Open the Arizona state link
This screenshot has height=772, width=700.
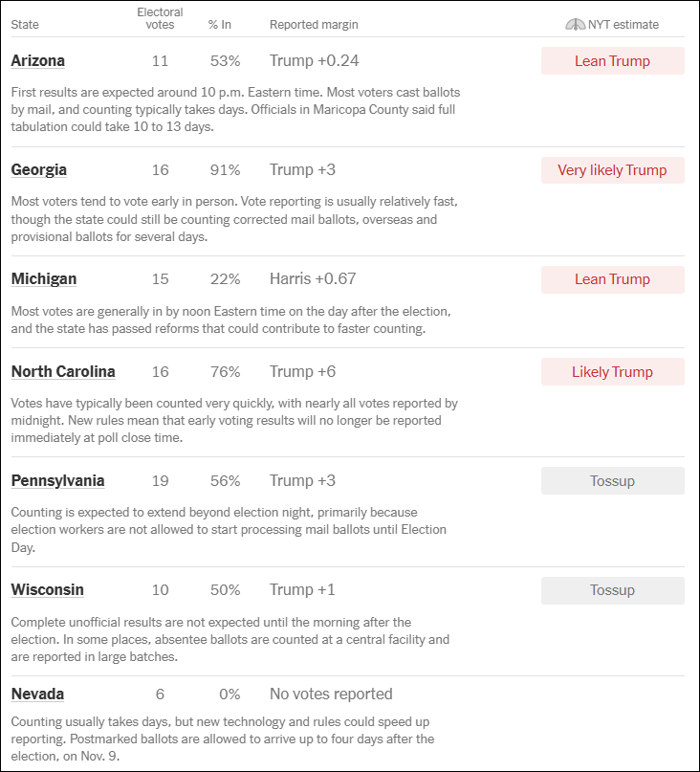(38, 61)
